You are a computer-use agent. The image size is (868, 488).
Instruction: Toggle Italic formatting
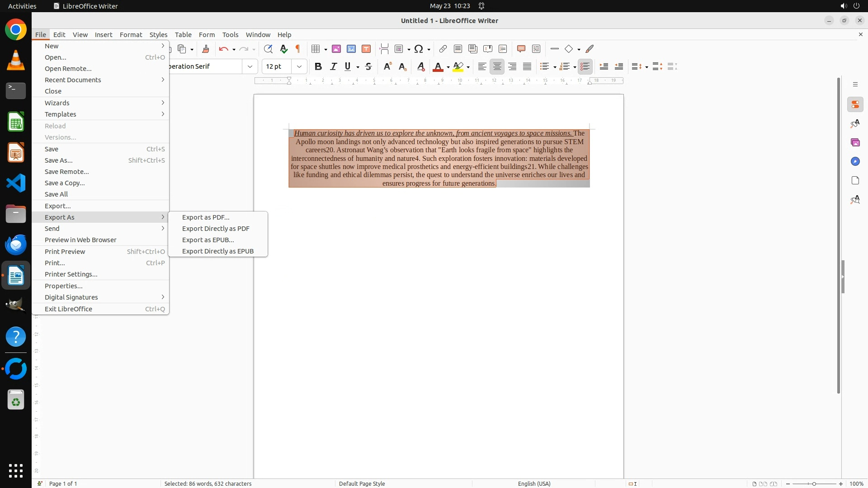click(x=334, y=66)
